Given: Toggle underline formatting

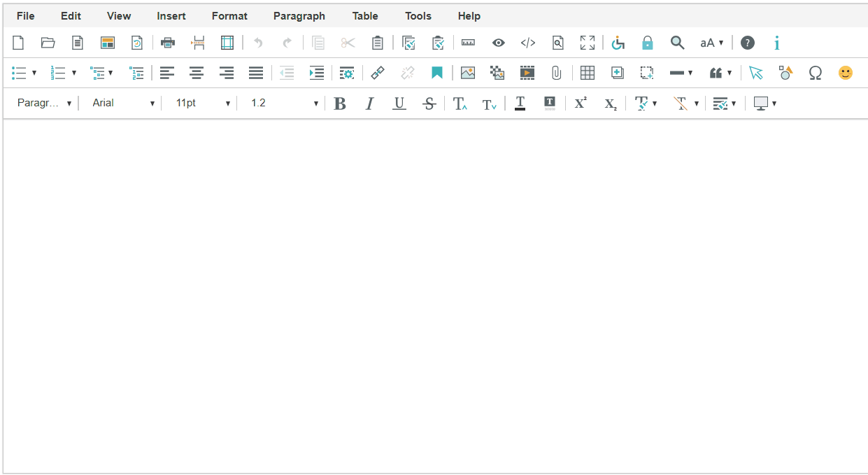Looking at the screenshot, I should click(399, 104).
